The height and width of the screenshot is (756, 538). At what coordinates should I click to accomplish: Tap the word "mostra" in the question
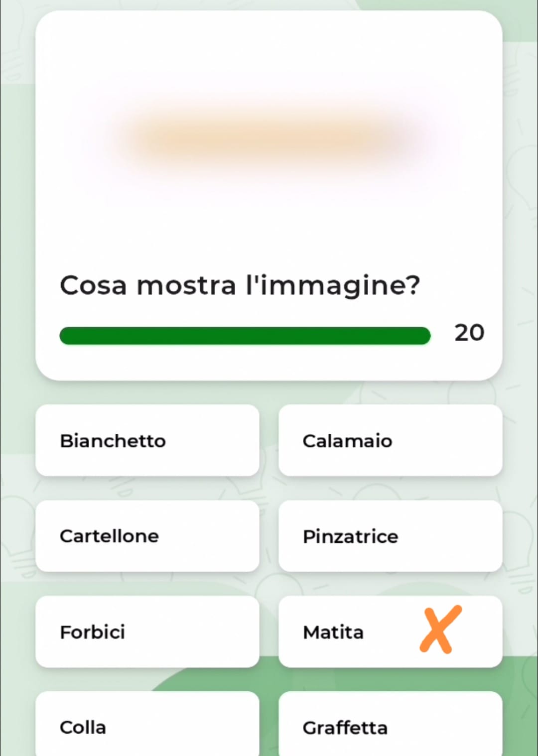pyautogui.click(x=186, y=286)
